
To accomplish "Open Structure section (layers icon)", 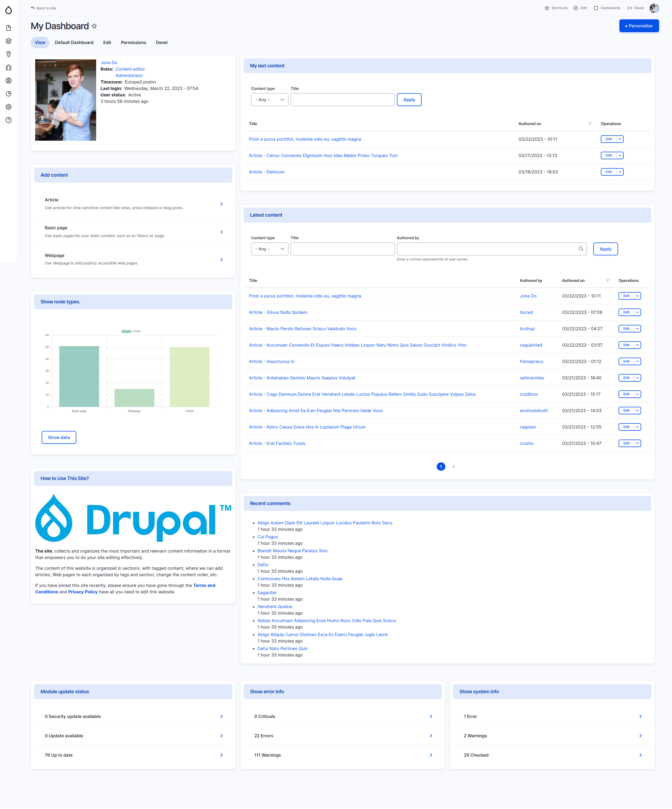I will click(9, 41).
